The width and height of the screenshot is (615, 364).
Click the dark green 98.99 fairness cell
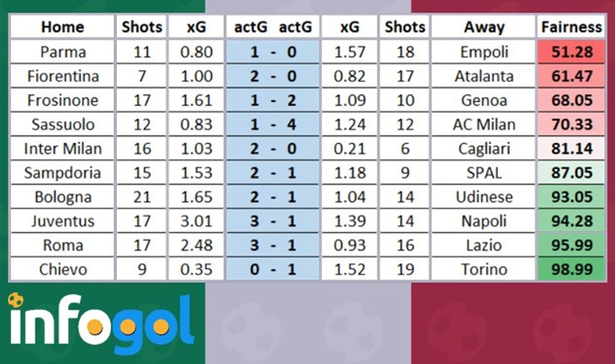(x=571, y=269)
